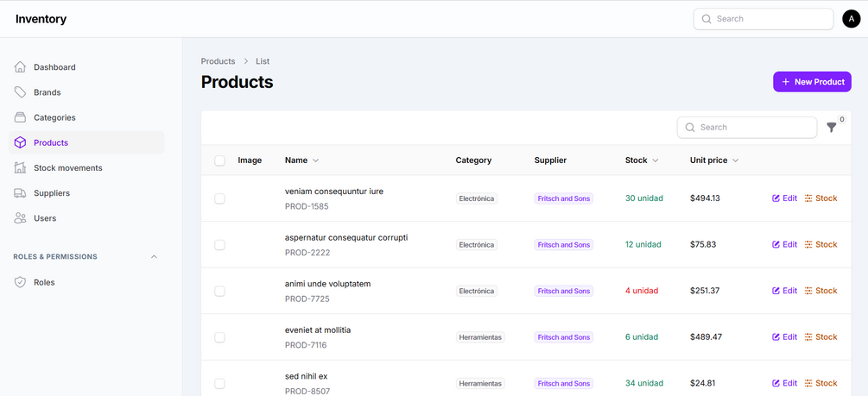Click the PROD-8507 code text
This screenshot has height=396, width=868.
click(307, 392)
